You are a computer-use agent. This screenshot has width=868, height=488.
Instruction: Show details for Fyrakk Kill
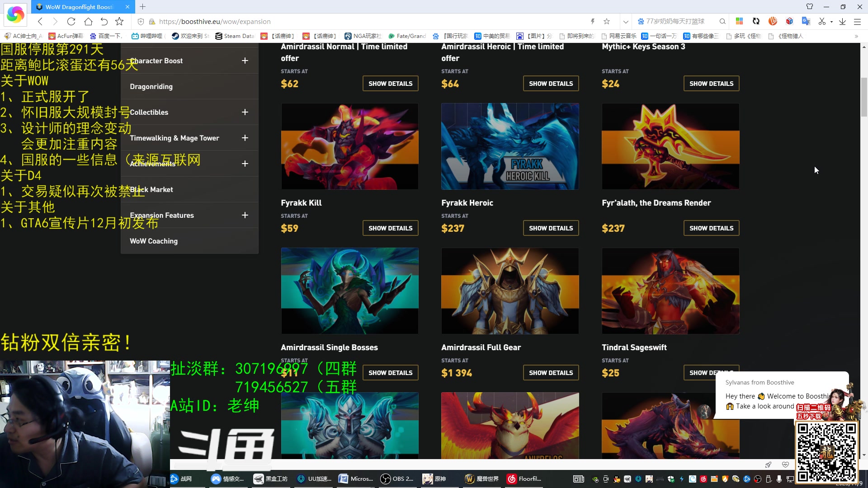(390, 228)
